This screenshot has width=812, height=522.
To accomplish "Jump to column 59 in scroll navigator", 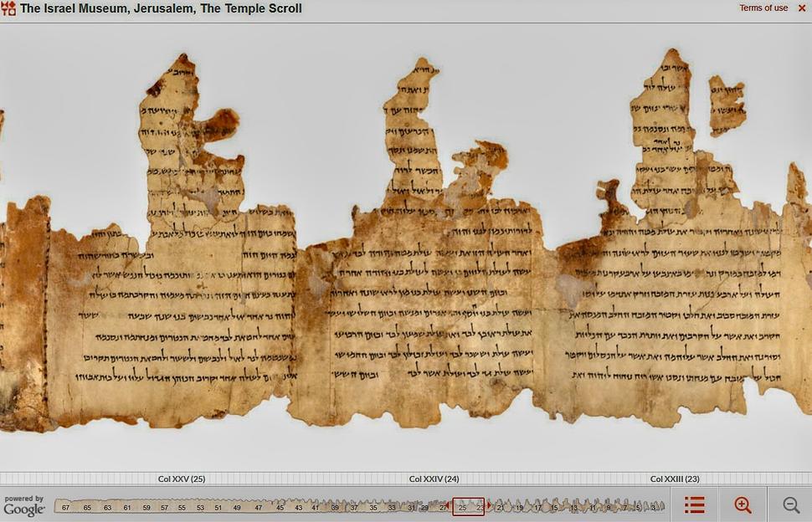I will [146, 508].
